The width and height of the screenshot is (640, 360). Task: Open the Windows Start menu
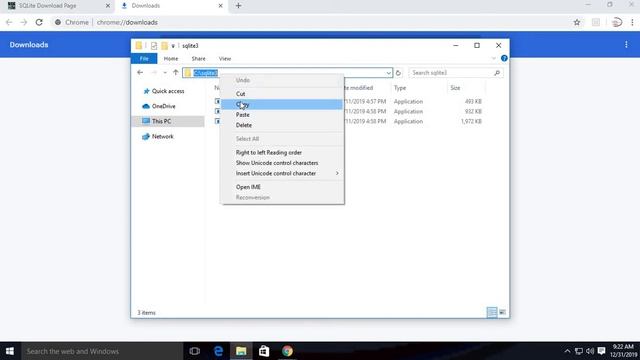[x=10, y=351]
